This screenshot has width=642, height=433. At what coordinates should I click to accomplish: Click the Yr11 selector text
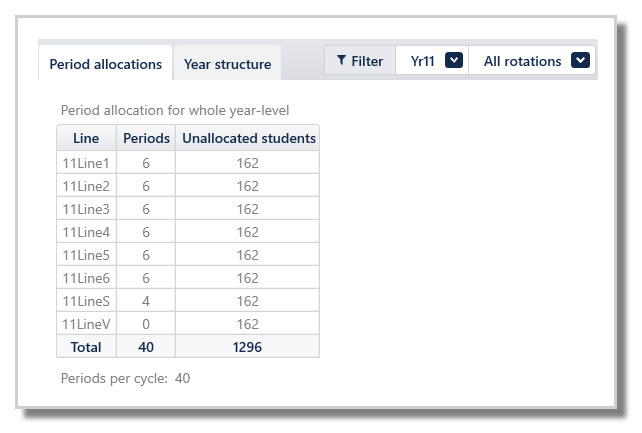point(424,61)
